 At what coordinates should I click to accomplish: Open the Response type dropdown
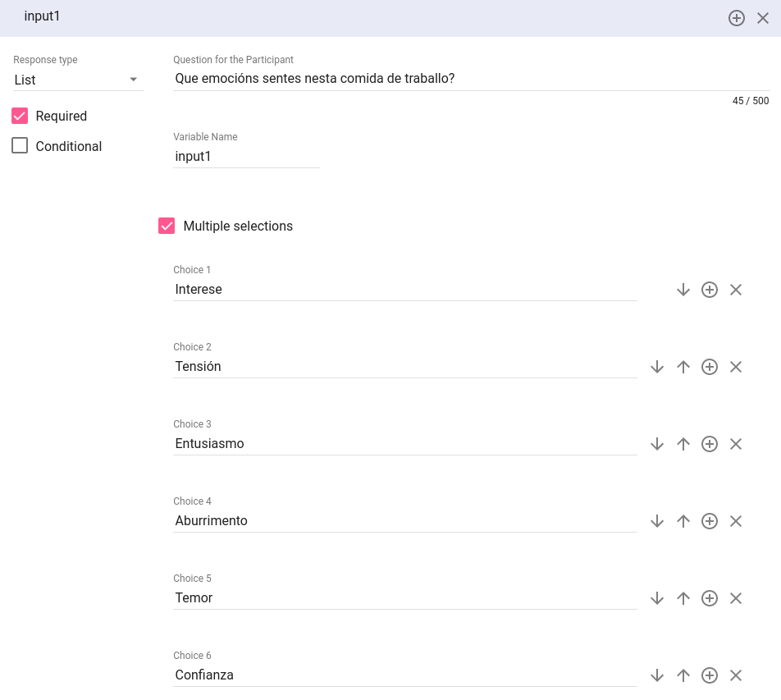pyautogui.click(x=78, y=80)
